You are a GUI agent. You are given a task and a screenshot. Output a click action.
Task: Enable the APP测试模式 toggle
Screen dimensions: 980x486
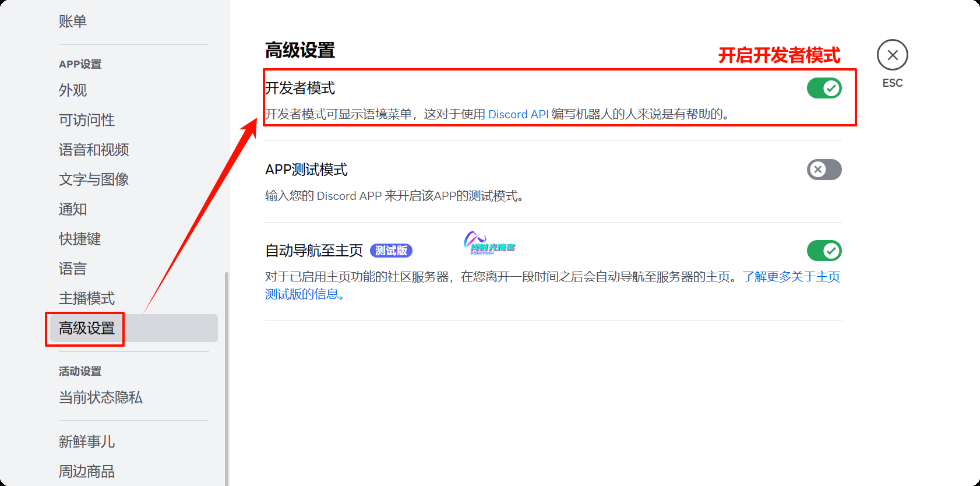coord(824,170)
